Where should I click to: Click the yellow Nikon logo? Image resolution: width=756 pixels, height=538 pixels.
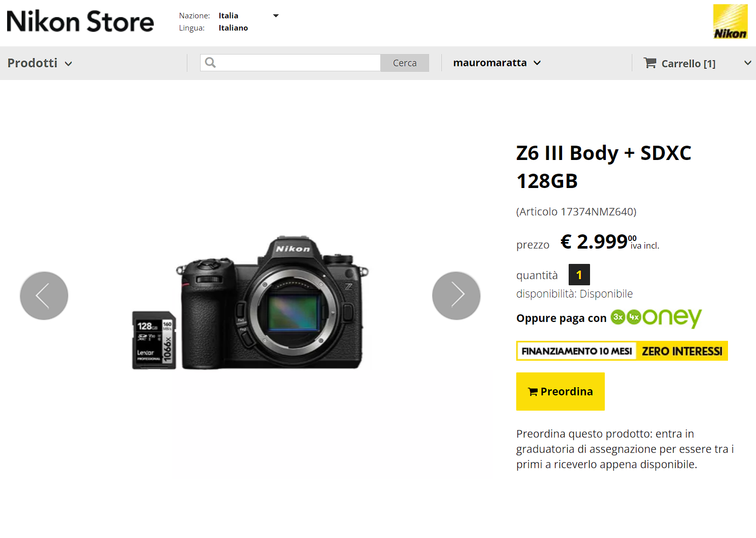click(x=731, y=21)
